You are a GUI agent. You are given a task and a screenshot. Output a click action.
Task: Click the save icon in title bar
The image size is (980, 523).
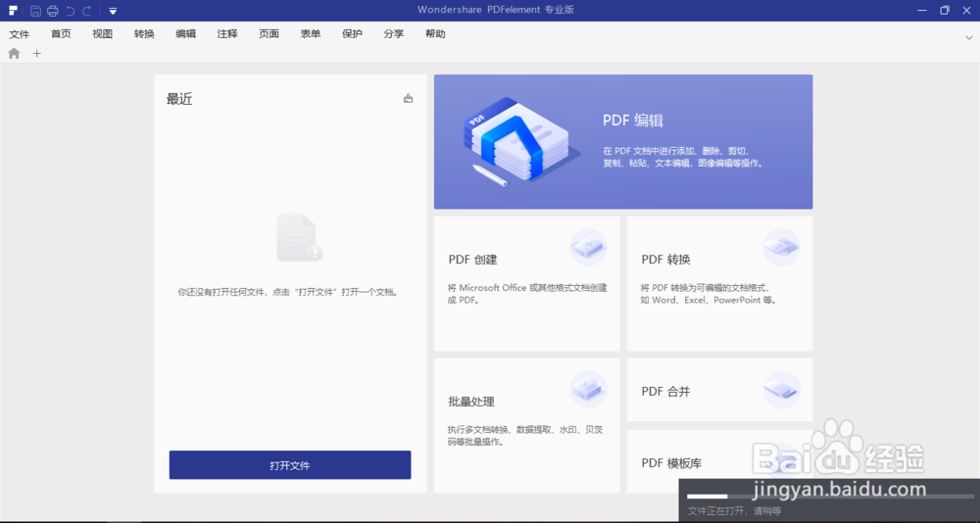point(35,11)
